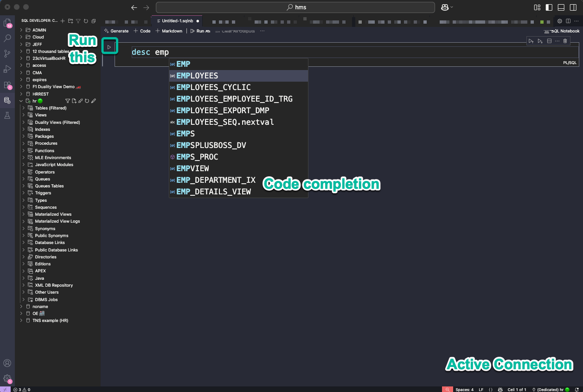Open Customize Layout control

537,7
